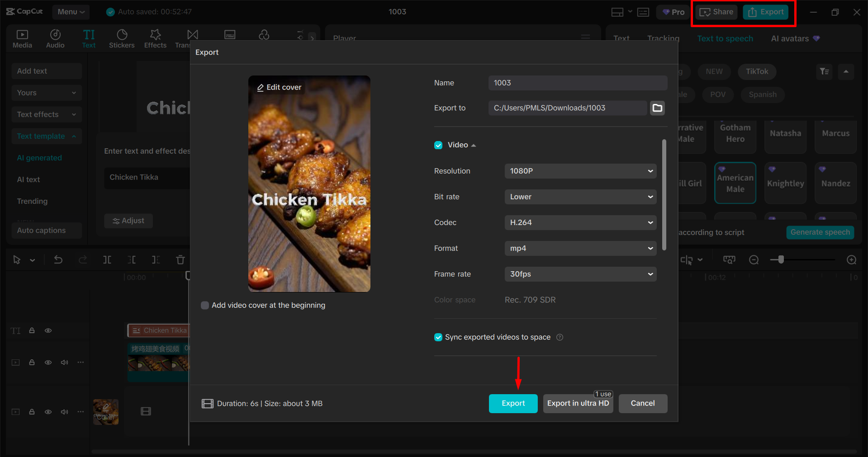Open the Media panel
Image resolution: width=868 pixels, height=457 pixels.
pyautogui.click(x=22, y=38)
